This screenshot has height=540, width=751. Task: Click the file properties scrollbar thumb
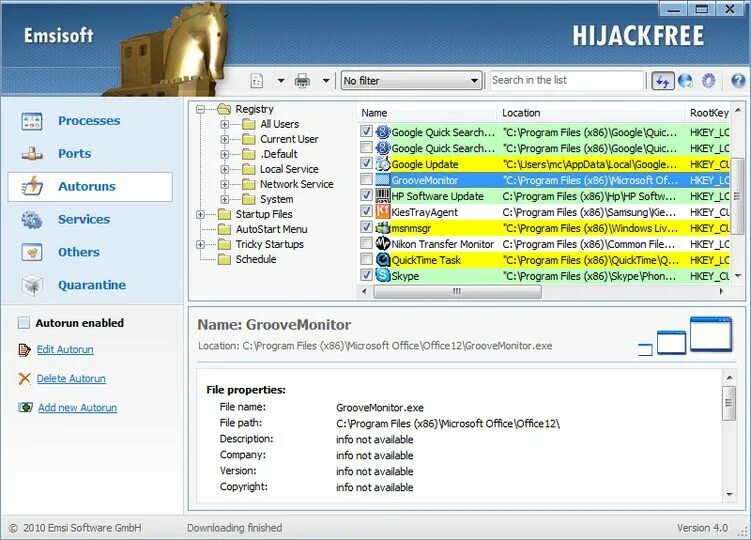click(x=728, y=403)
